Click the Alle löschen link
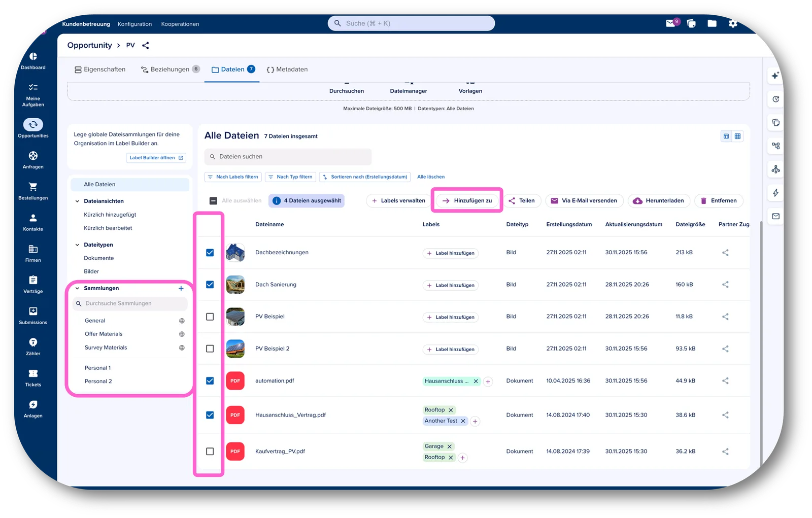 [x=431, y=177]
